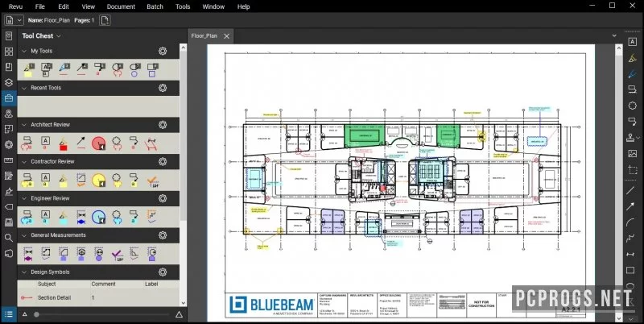644x324 pixels.
Task: Open the Stamp tool dropdown arrow
Action: pos(638,138)
